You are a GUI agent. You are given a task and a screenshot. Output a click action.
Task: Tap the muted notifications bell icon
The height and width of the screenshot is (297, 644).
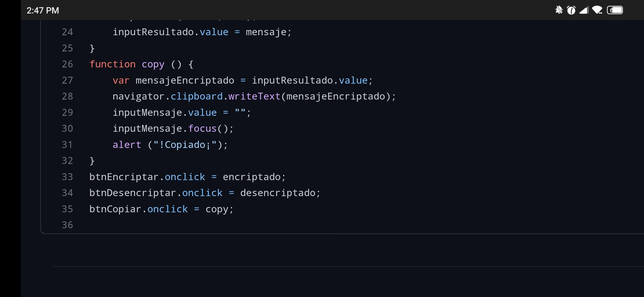click(559, 10)
